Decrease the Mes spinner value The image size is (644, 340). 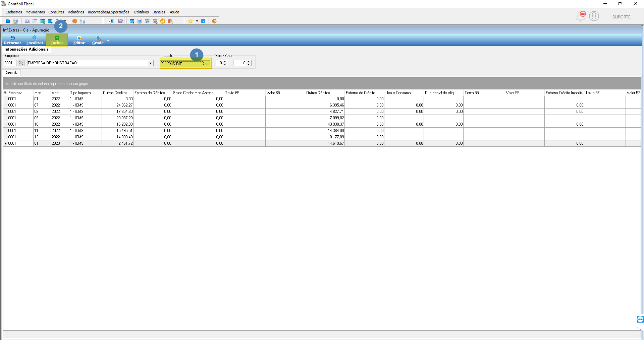225,64
